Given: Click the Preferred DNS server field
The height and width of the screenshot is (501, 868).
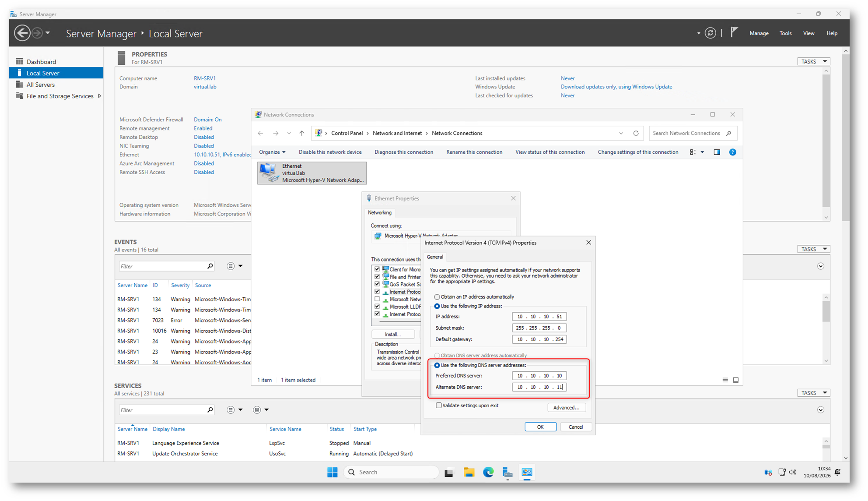Looking at the screenshot, I should coord(539,376).
